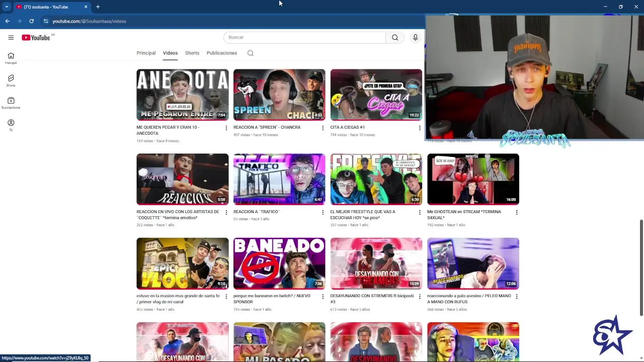Play the FREESTYLE thumbnail video
This screenshot has height=362, width=644.
point(376,179)
